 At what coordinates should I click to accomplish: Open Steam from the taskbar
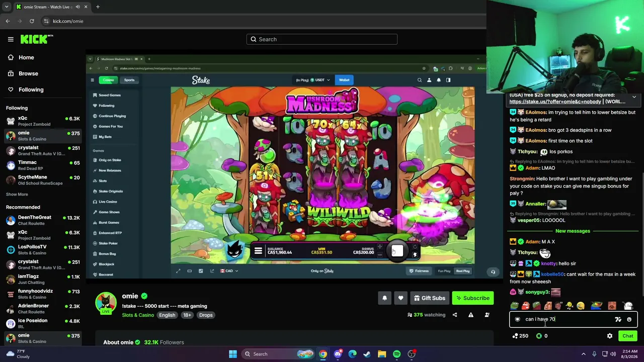[367, 354]
